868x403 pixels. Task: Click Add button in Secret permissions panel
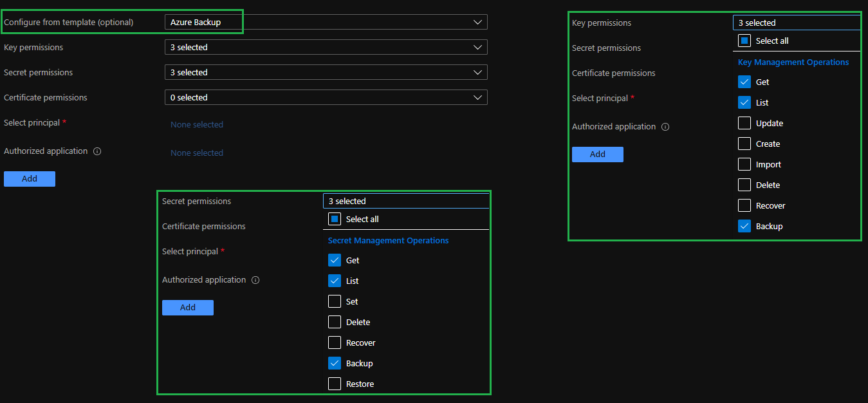point(188,307)
